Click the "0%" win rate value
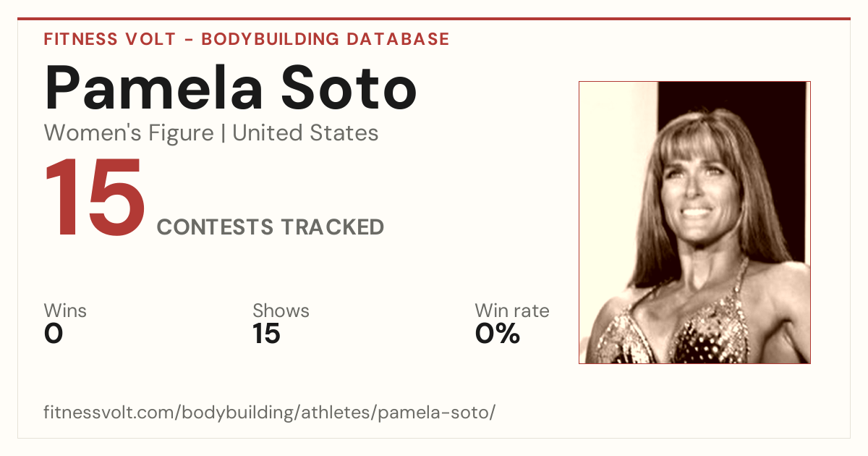This screenshot has height=456, width=868. tap(498, 334)
